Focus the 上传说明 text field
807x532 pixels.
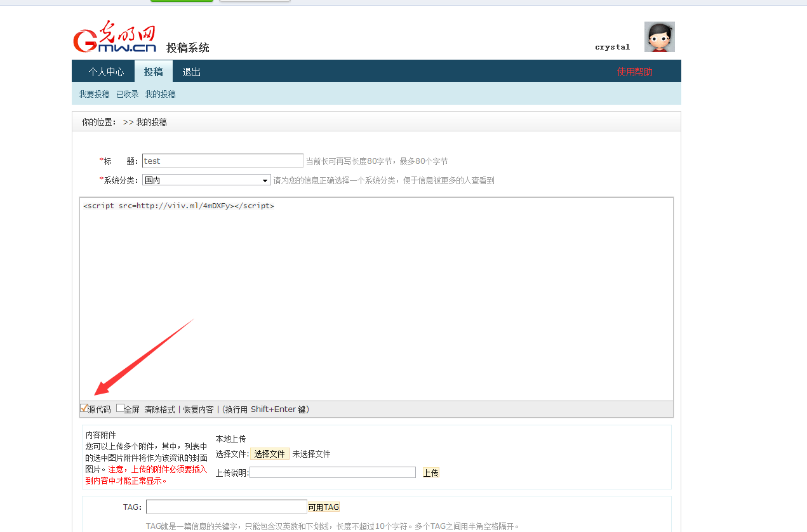(x=333, y=472)
